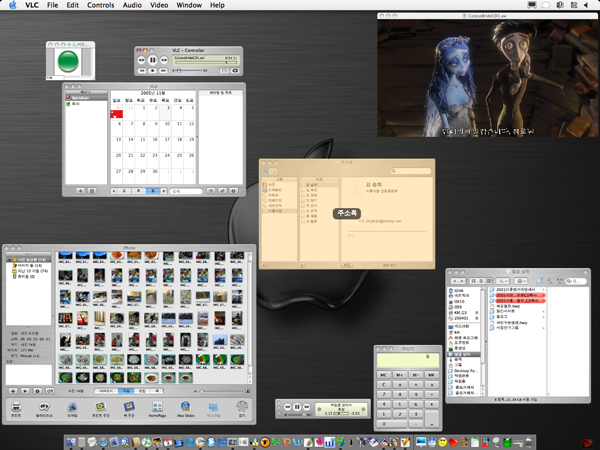Open the Audio menu
Viewport: 600px width, 450px height.
132,5
